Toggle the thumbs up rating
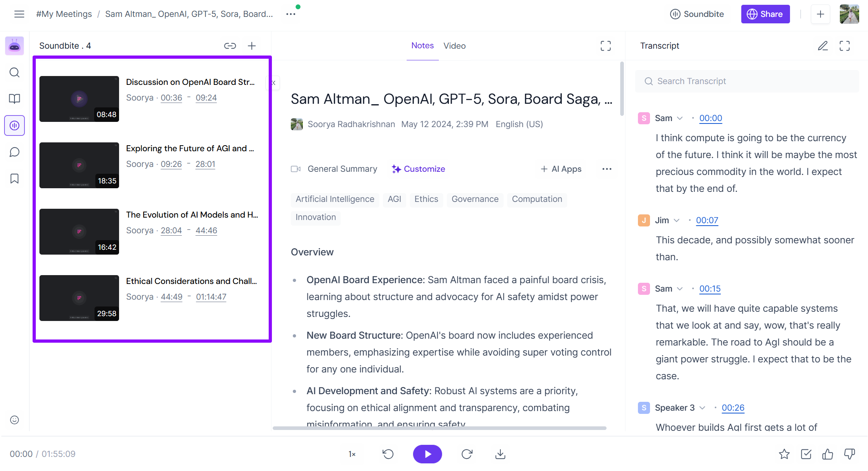 click(827, 454)
